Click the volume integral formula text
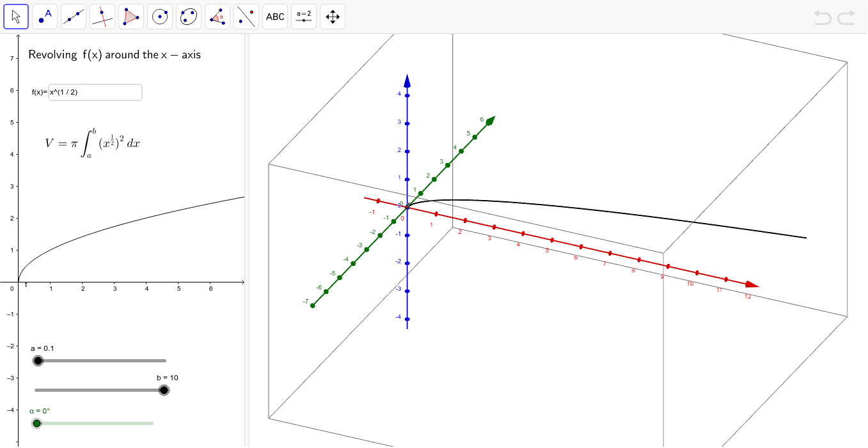The width and height of the screenshot is (868, 448). coord(92,143)
